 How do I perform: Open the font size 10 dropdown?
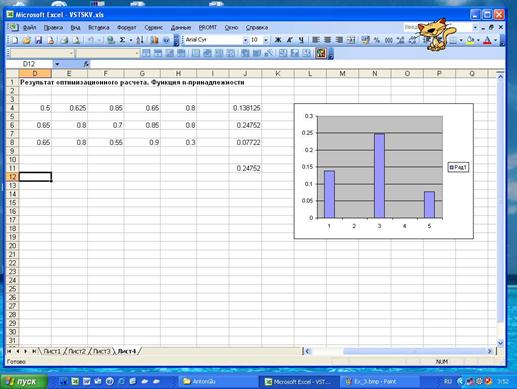pyautogui.click(x=266, y=40)
